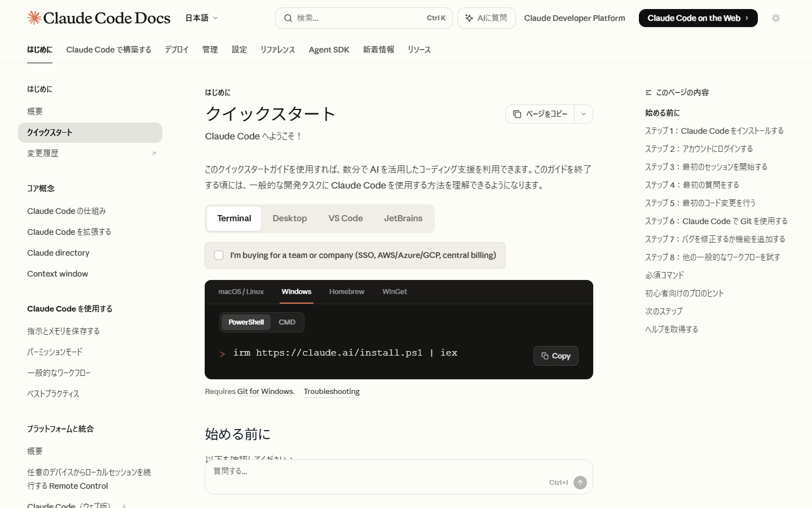The width and height of the screenshot is (812, 508).
Task: Select the Terminal tab
Action: pyautogui.click(x=234, y=218)
